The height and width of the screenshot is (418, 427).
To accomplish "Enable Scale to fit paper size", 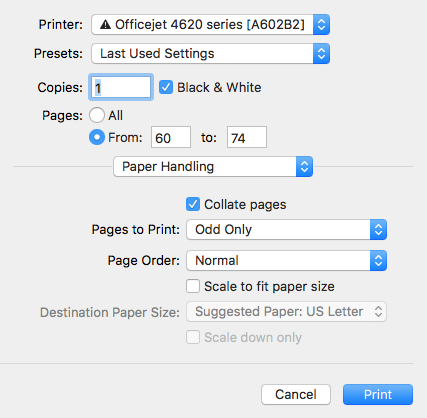I will click(x=193, y=286).
